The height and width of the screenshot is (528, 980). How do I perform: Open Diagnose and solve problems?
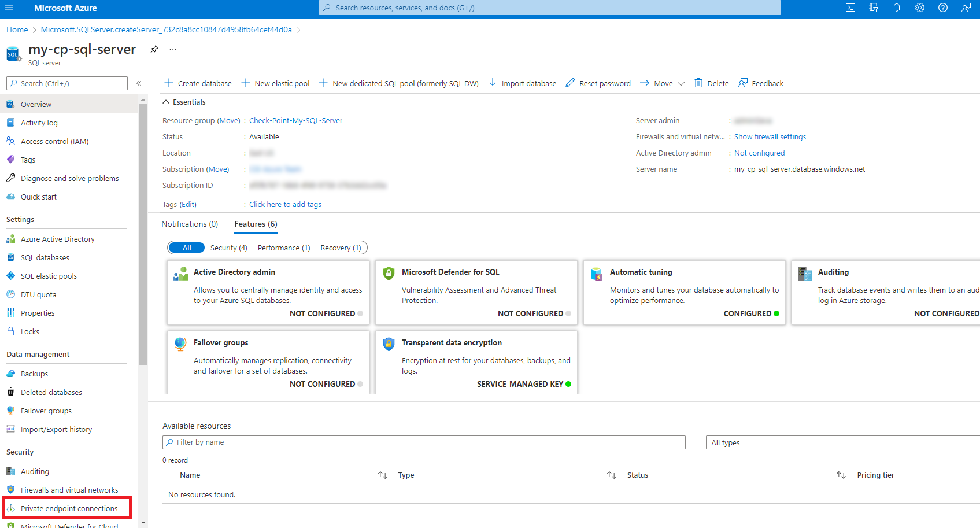point(69,178)
